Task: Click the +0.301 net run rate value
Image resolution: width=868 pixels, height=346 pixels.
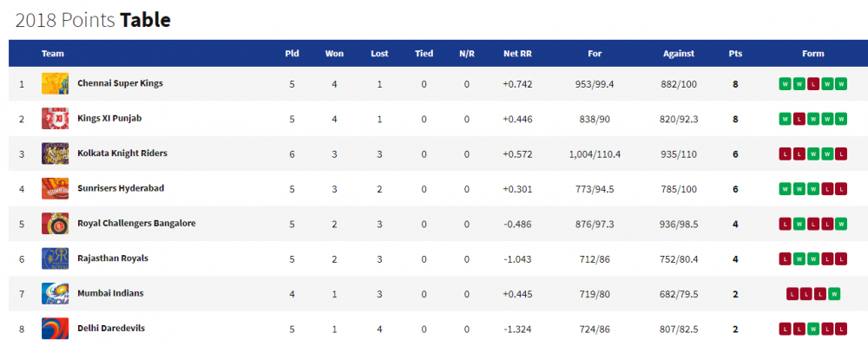Action: tap(517, 189)
